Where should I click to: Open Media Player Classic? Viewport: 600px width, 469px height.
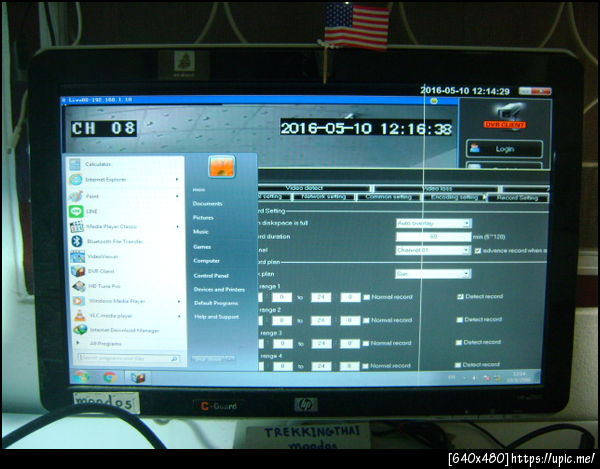[x=111, y=226]
